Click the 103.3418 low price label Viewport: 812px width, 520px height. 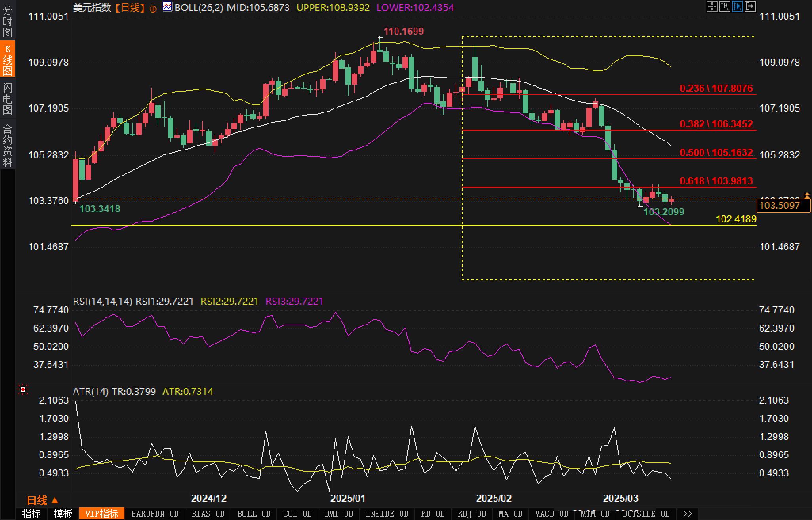tap(100, 209)
